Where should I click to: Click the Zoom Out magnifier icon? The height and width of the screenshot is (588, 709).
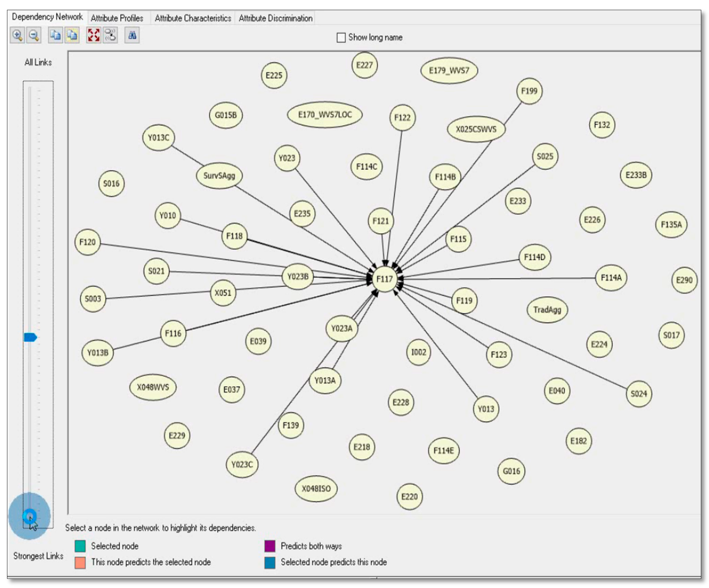34,35
